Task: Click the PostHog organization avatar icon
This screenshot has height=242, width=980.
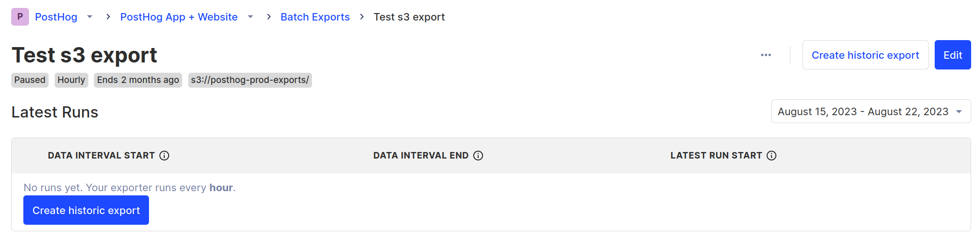Action: [20, 17]
